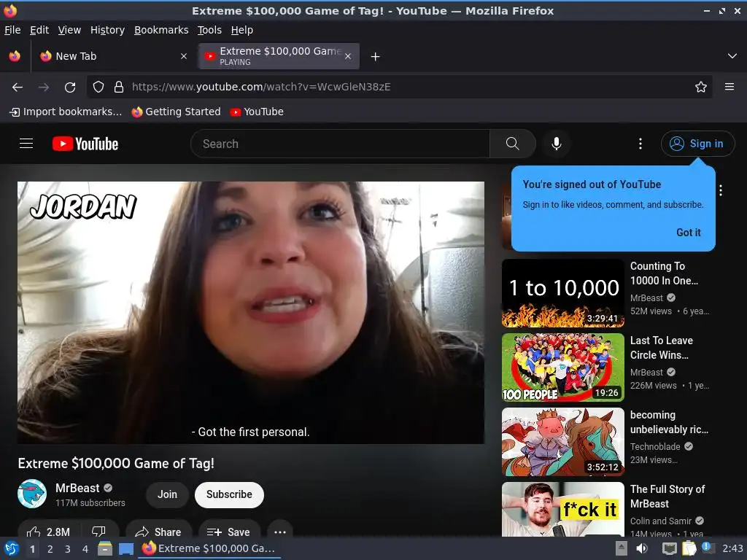This screenshot has height=560, width=747.
Task: Close the Extreme $100,000 Game tab
Action: coord(348,56)
